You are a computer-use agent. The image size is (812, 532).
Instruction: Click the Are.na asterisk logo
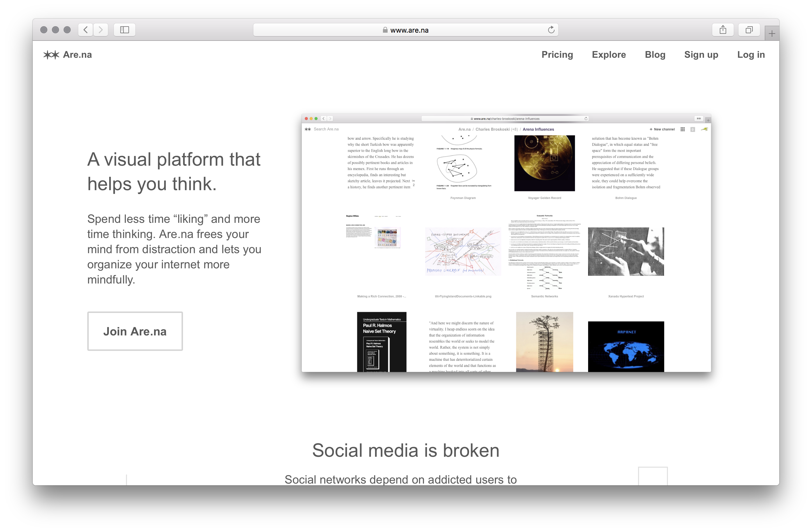coord(51,55)
